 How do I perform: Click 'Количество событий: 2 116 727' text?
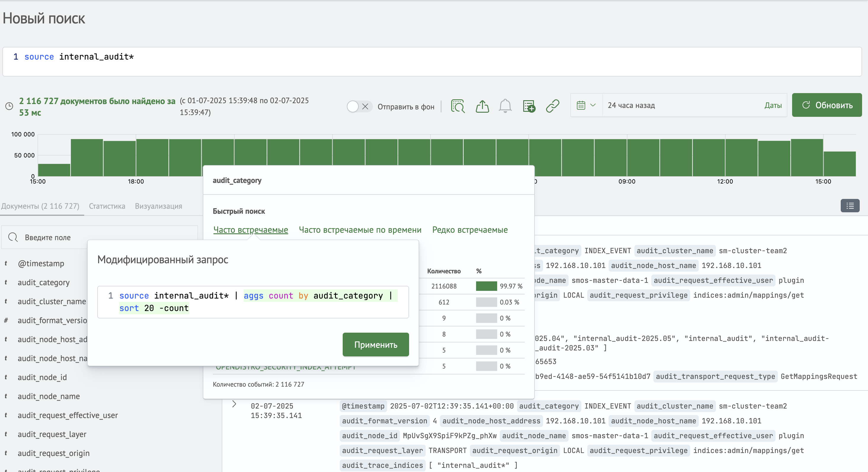(x=258, y=385)
